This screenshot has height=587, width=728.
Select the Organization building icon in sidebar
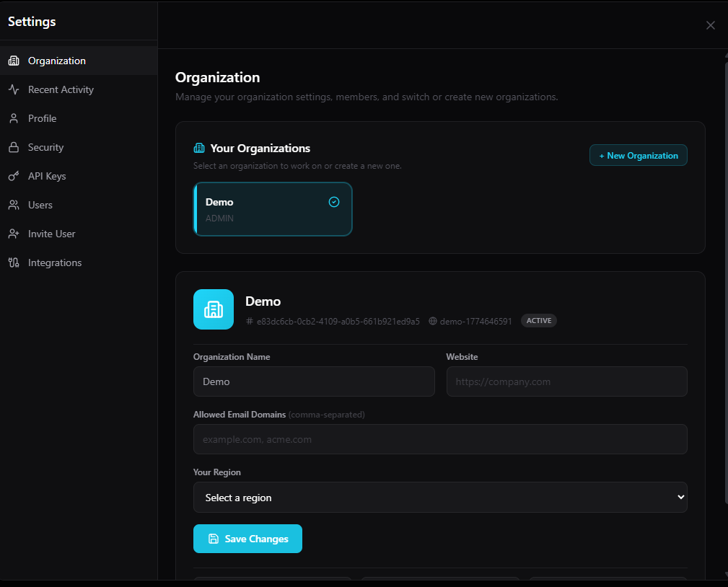[13, 61]
